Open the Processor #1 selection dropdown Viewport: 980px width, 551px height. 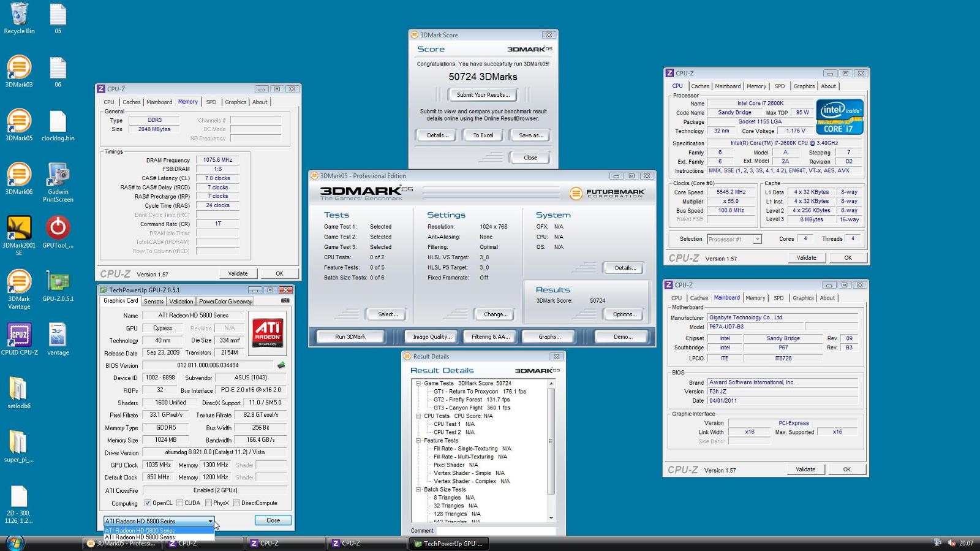tap(734, 239)
